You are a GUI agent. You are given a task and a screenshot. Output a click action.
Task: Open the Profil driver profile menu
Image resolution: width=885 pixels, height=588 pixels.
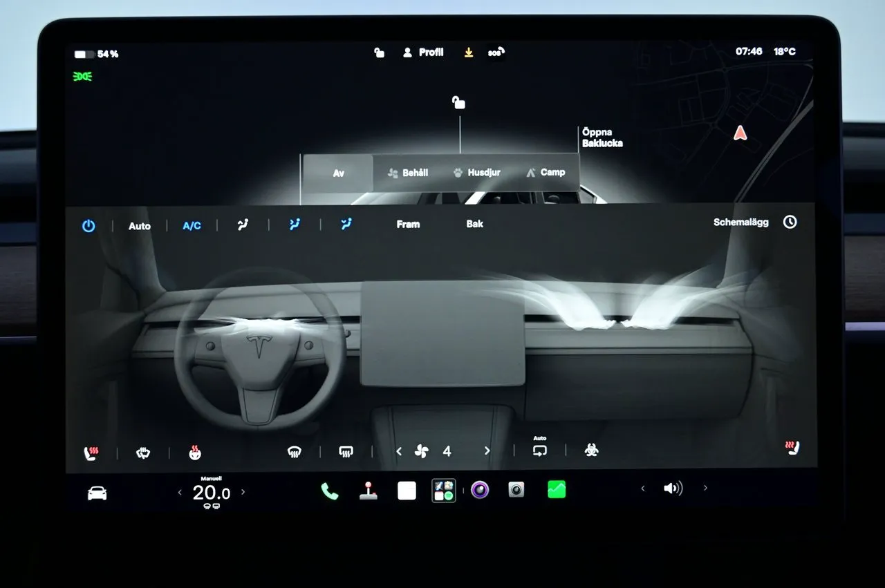pos(423,53)
